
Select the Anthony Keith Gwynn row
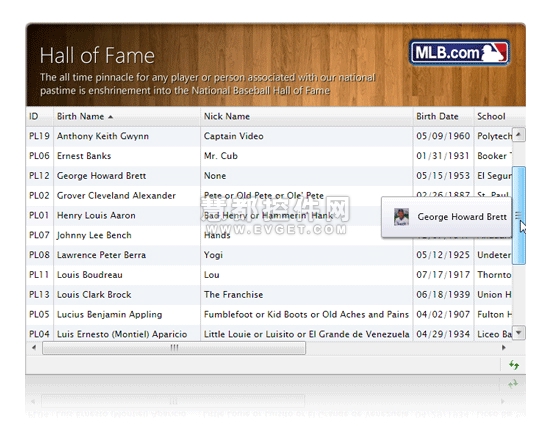(x=269, y=136)
